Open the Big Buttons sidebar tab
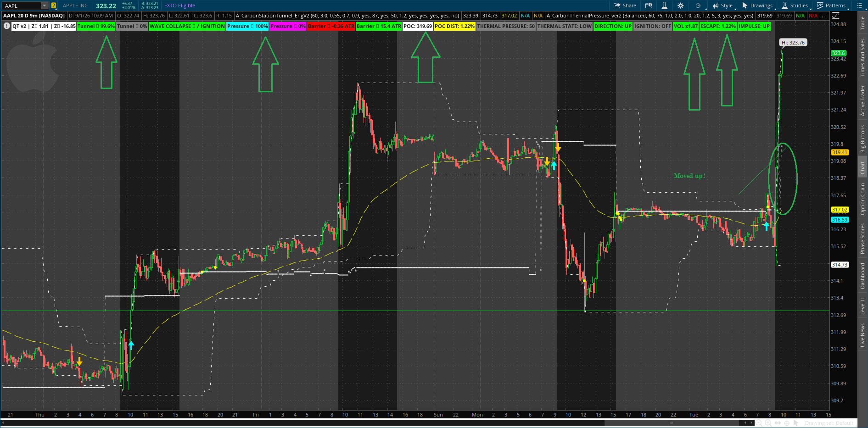This screenshot has width=868, height=428. (x=862, y=139)
